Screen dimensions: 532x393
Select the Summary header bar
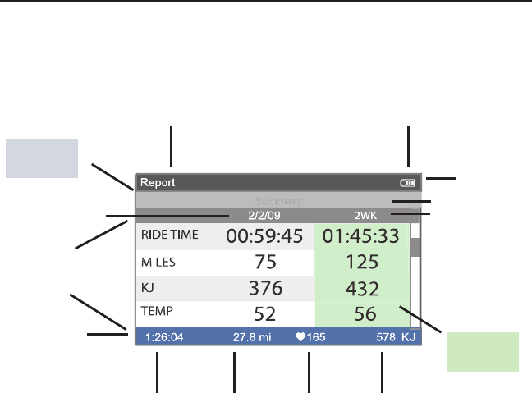[277, 200]
